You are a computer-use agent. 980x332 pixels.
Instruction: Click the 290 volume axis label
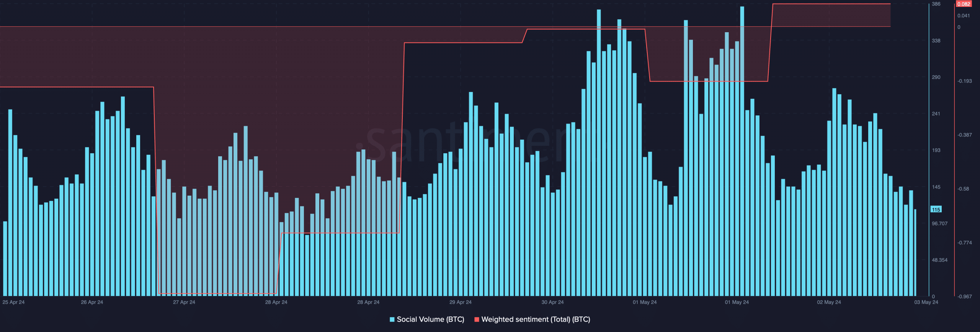pos(936,77)
